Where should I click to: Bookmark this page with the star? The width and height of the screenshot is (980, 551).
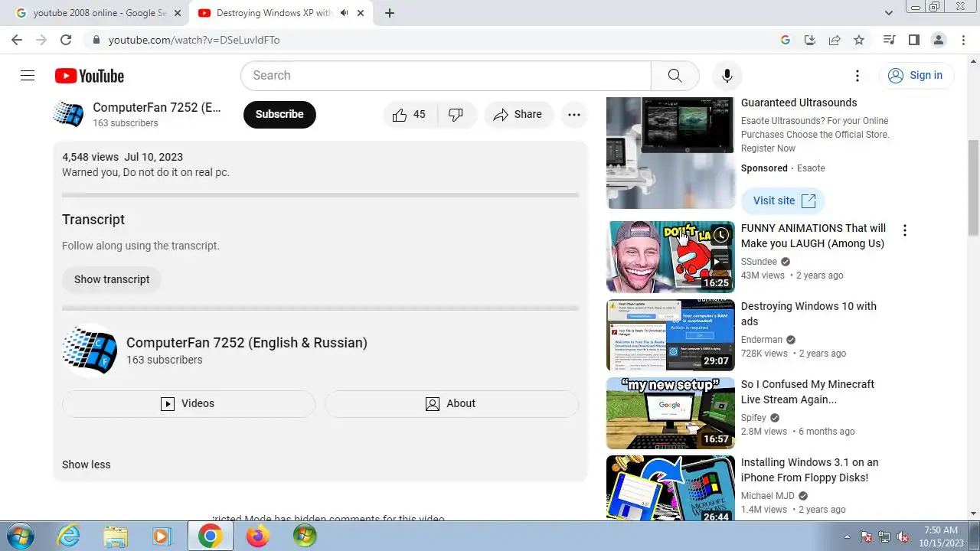pos(859,40)
